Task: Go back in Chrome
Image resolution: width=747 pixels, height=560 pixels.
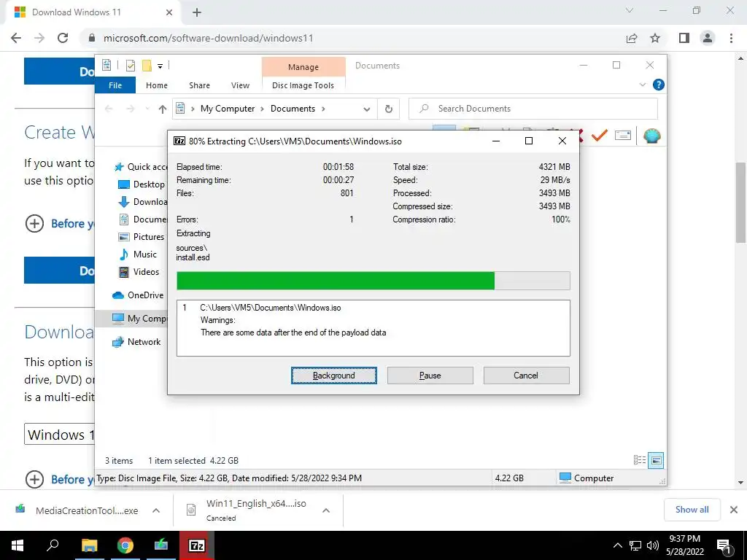Action: pyautogui.click(x=16, y=38)
